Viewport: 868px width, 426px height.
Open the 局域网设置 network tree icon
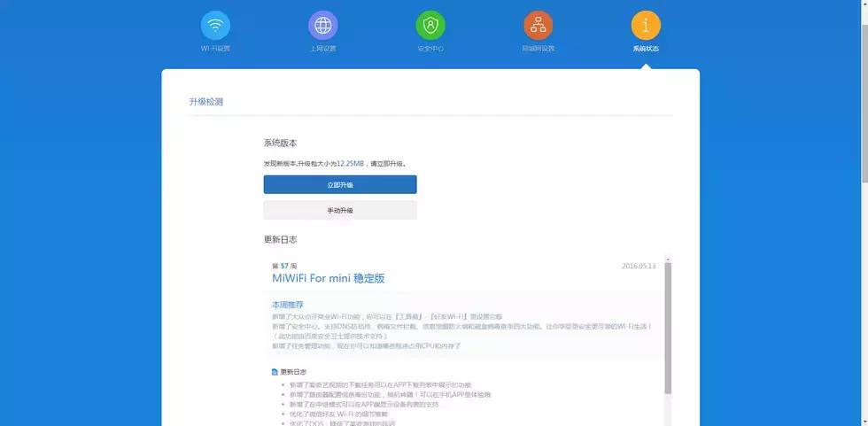point(539,26)
